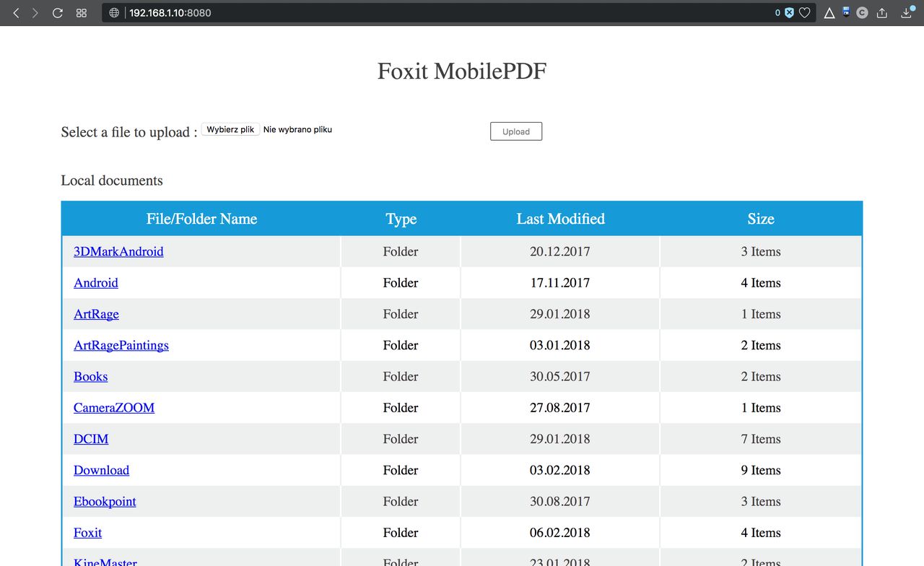
Task: Click the Local documents heading
Action: [112, 180]
